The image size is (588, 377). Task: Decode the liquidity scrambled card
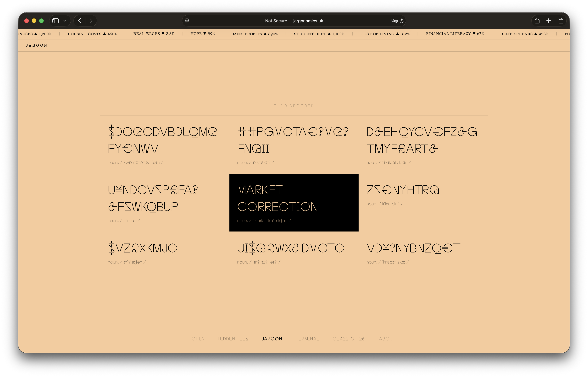[x=423, y=202]
